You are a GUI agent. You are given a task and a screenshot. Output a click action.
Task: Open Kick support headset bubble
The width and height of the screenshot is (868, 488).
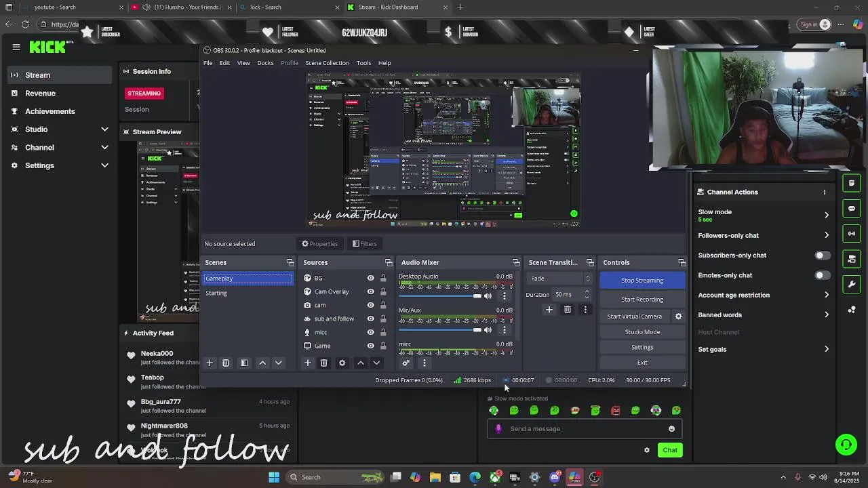pyautogui.click(x=846, y=445)
